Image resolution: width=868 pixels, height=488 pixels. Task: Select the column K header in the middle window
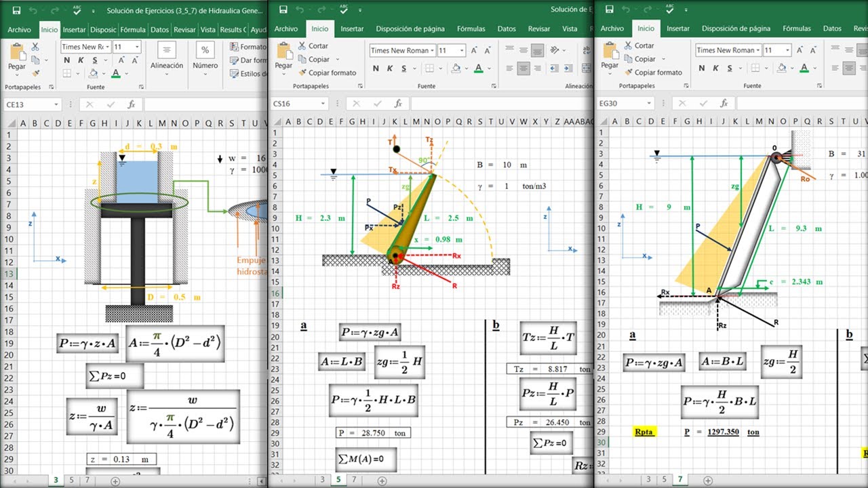(394, 121)
